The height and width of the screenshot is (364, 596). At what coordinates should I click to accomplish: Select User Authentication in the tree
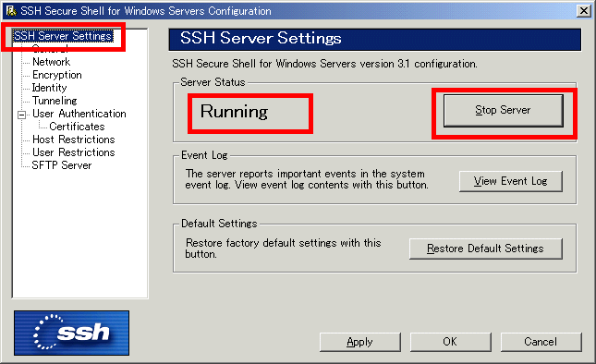pyautogui.click(x=79, y=114)
